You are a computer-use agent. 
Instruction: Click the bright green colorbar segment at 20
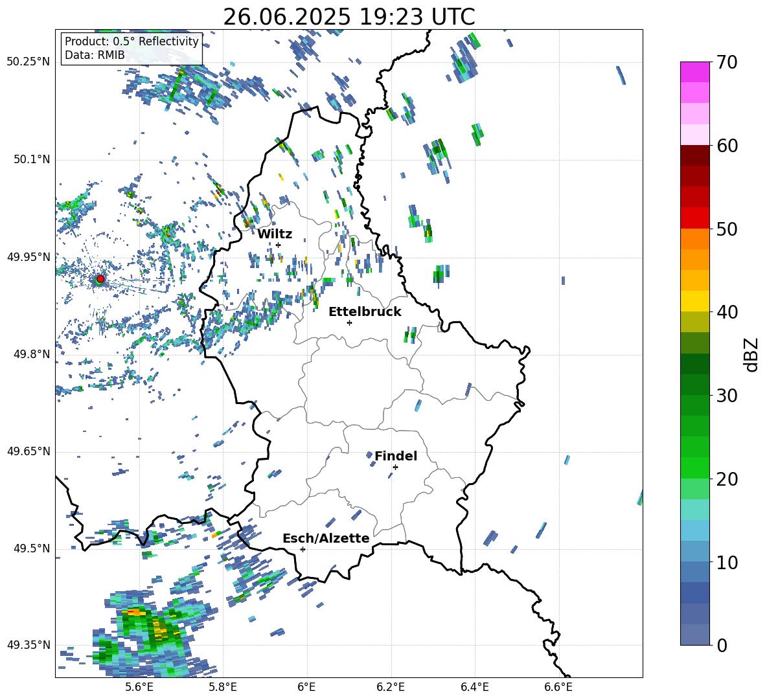[694, 468]
